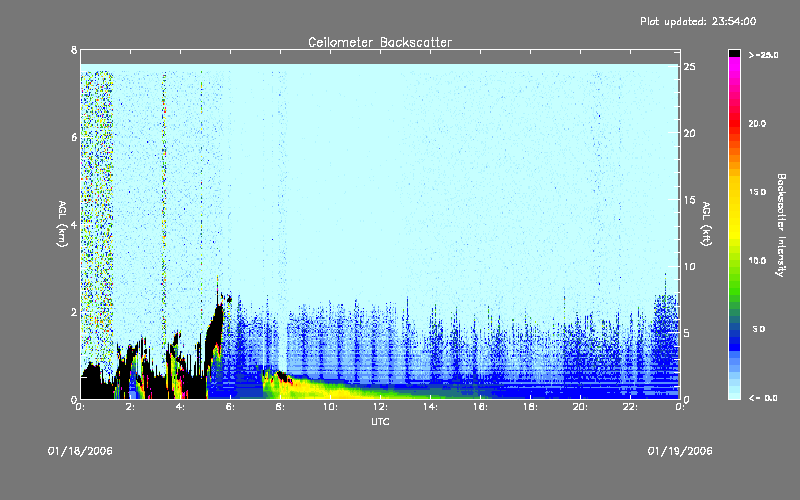Click the '10.0' colorbar tick label
Viewport: 800px width, 500px height.
[757, 261]
